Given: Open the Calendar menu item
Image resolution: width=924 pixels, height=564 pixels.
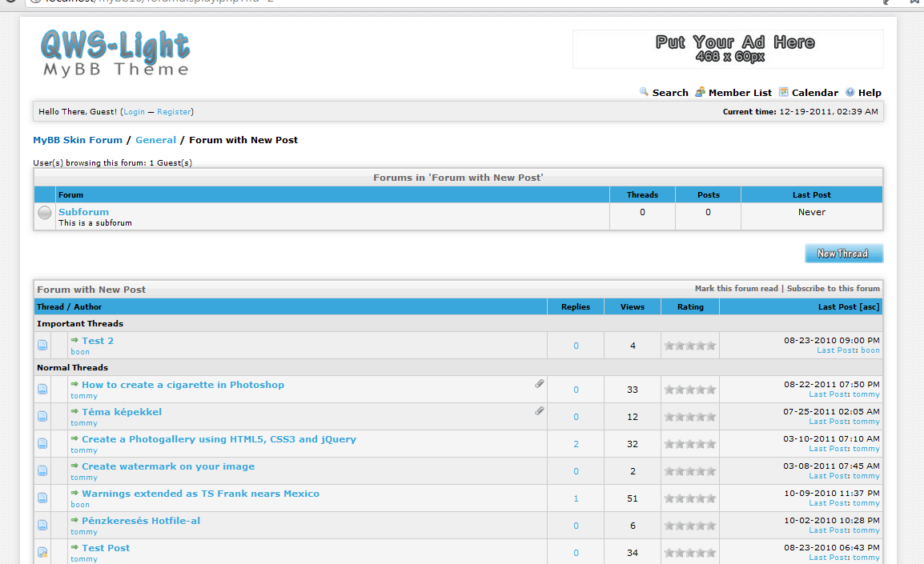Looking at the screenshot, I should point(814,93).
